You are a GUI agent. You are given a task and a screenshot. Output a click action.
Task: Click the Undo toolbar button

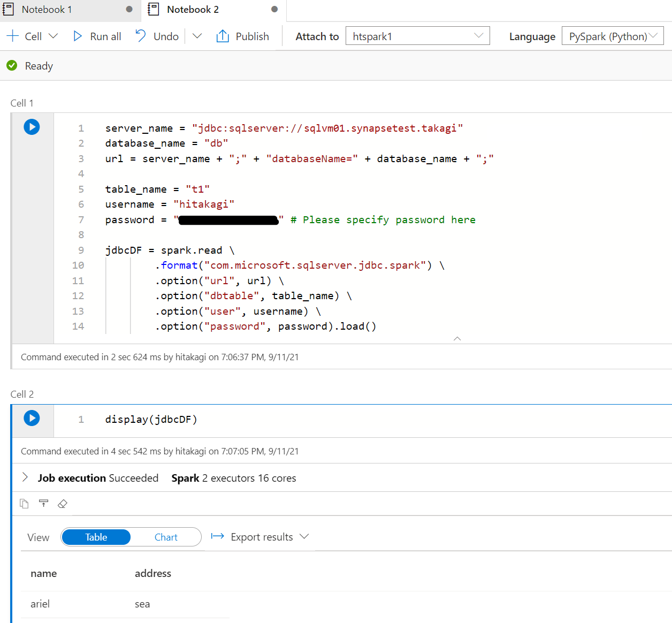(157, 36)
